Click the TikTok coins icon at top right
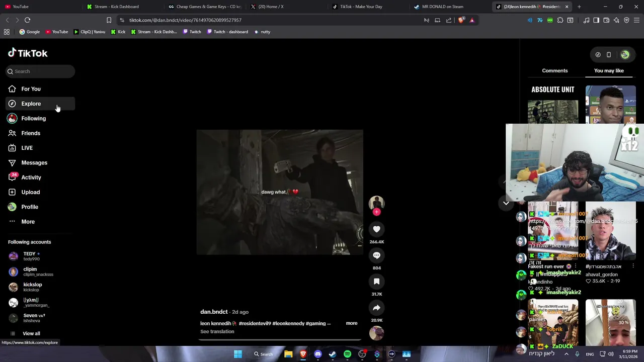 (598, 55)
